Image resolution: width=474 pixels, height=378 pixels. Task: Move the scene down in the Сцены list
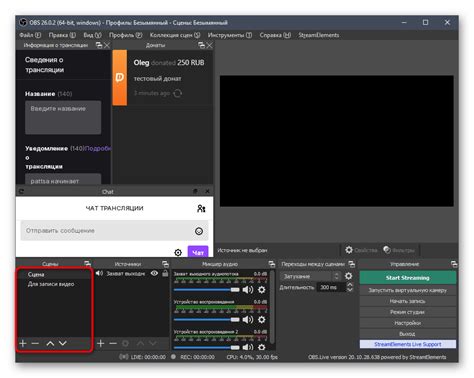pyautogui.click(x=63, y=343)
